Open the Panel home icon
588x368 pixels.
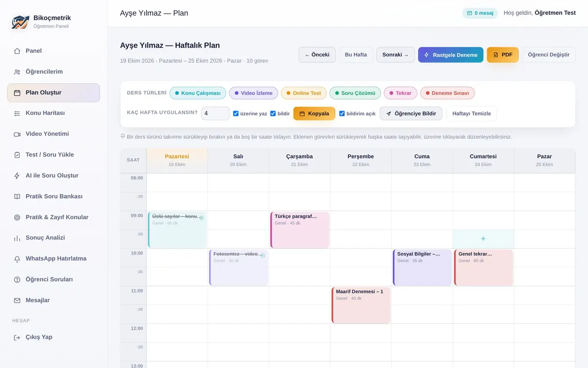pyautogui.click(x=17, y=51)
